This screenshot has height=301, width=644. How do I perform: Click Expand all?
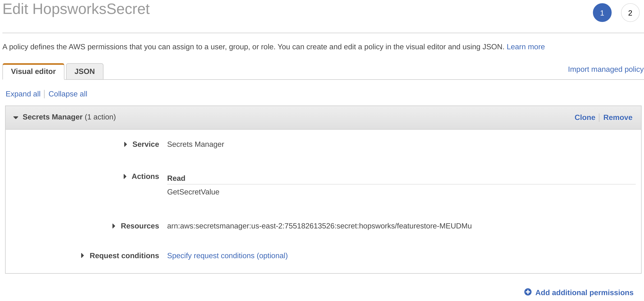23,94
